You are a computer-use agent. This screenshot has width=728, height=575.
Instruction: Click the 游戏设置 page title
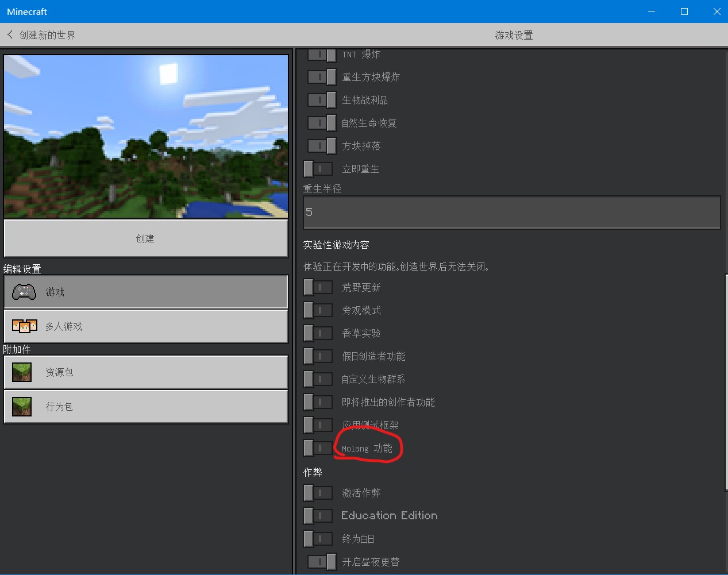(514, 35)
